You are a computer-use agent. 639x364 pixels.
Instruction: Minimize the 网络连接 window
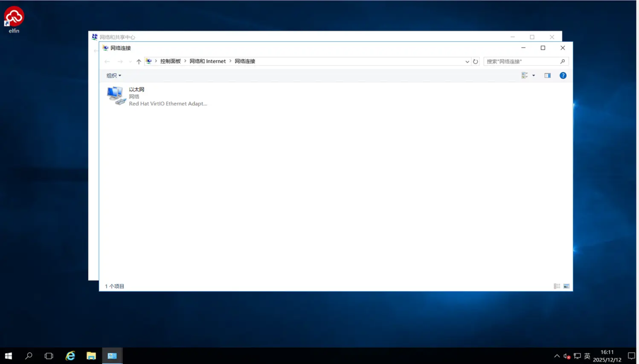tap(523, 48)
